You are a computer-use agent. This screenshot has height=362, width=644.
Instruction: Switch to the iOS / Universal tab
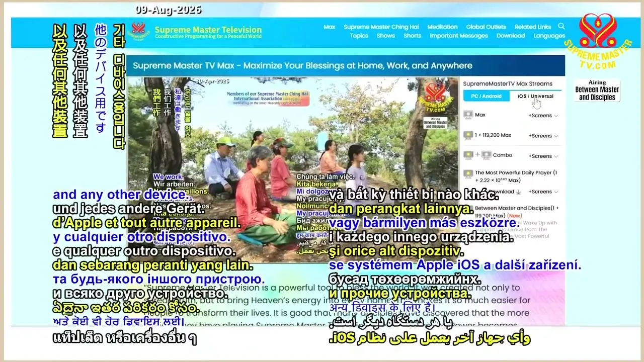coord(535,96)
